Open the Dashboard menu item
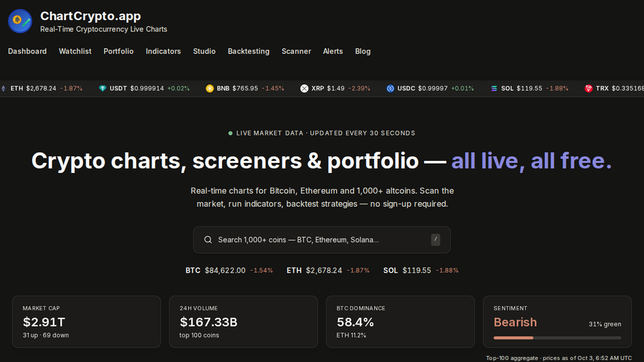Screen dimensions: 644x362 click(27, 52)
